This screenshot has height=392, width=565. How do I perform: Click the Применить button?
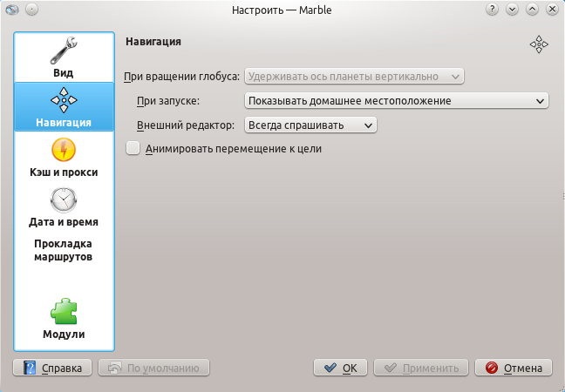421,368
